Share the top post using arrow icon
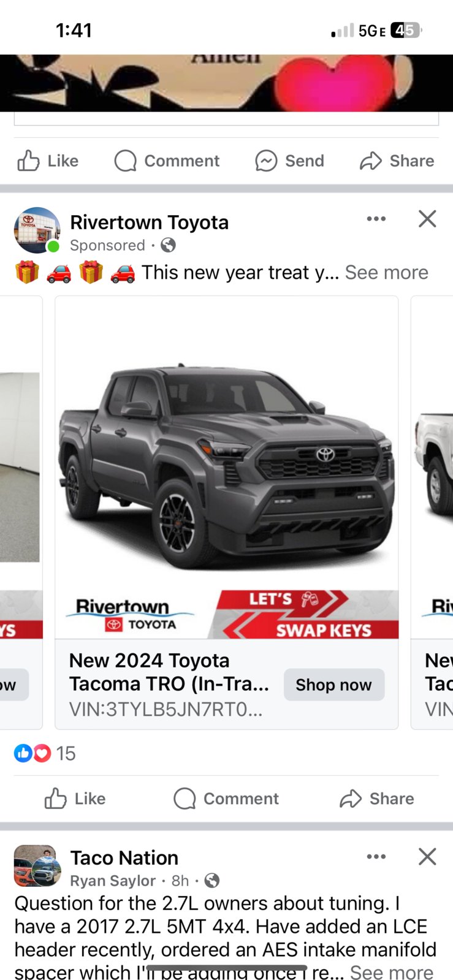 (x=397, y=161)
